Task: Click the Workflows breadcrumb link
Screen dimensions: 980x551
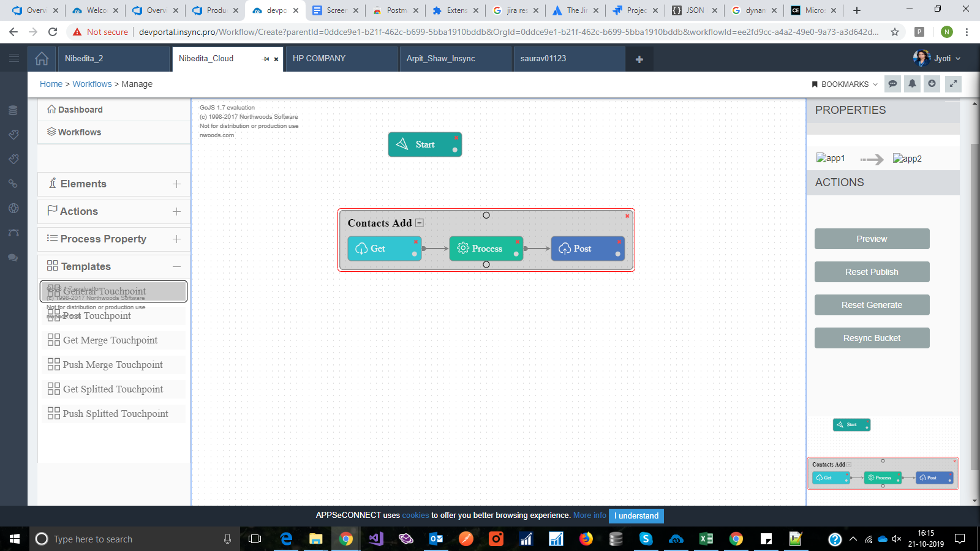Action: [x=92, y=84]
